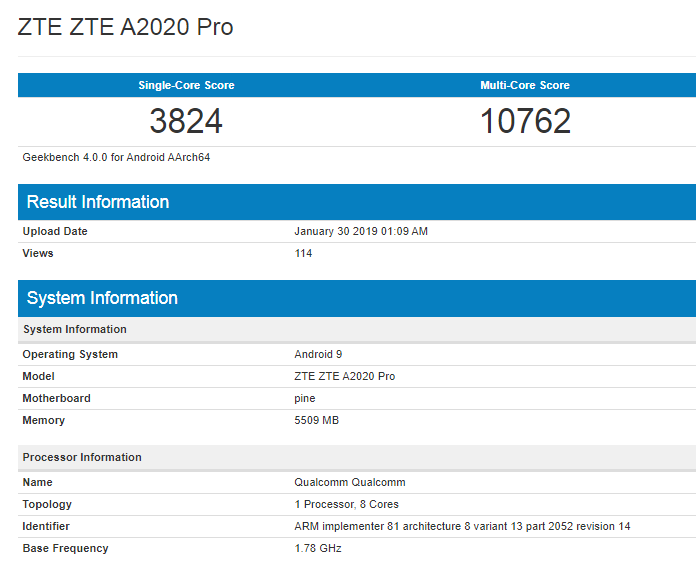Viewport: 700px width, 568px height.
Task: Select the 1 Processor, 8 Cores value
Action: (x=346, y=504)
